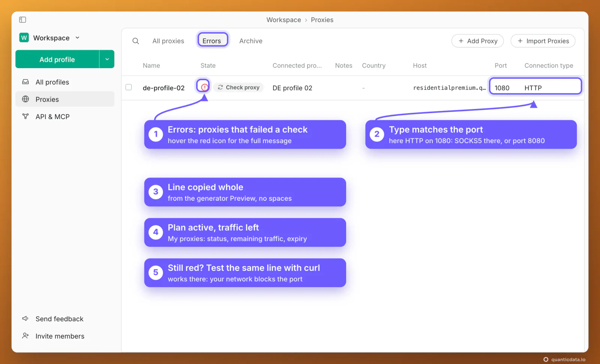Click the Name column header
The width and height of the screenshot is (600, 364).
click(151, 66)
